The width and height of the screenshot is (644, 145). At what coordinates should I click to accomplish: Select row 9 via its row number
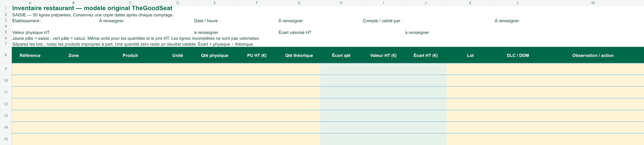[x=6, y=69]
